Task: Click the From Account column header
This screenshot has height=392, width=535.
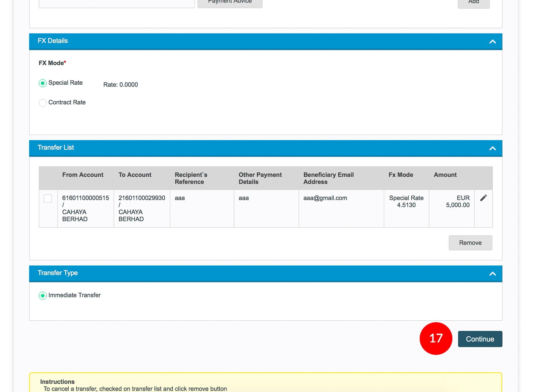Action: click(x=83, y=175)
